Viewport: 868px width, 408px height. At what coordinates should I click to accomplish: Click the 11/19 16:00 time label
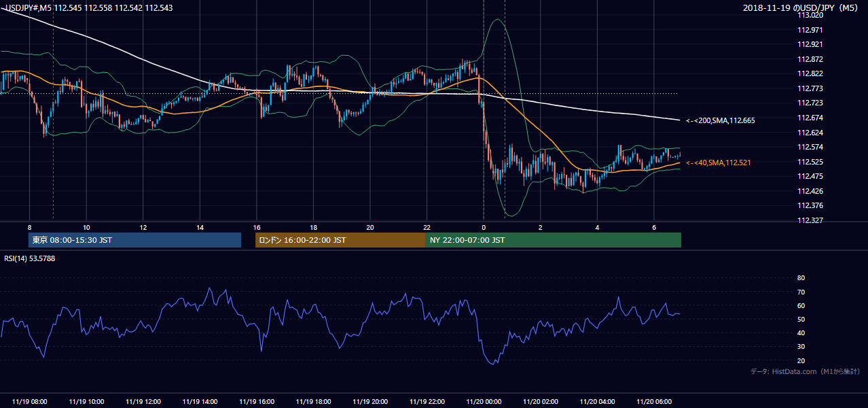coord(257,402)
